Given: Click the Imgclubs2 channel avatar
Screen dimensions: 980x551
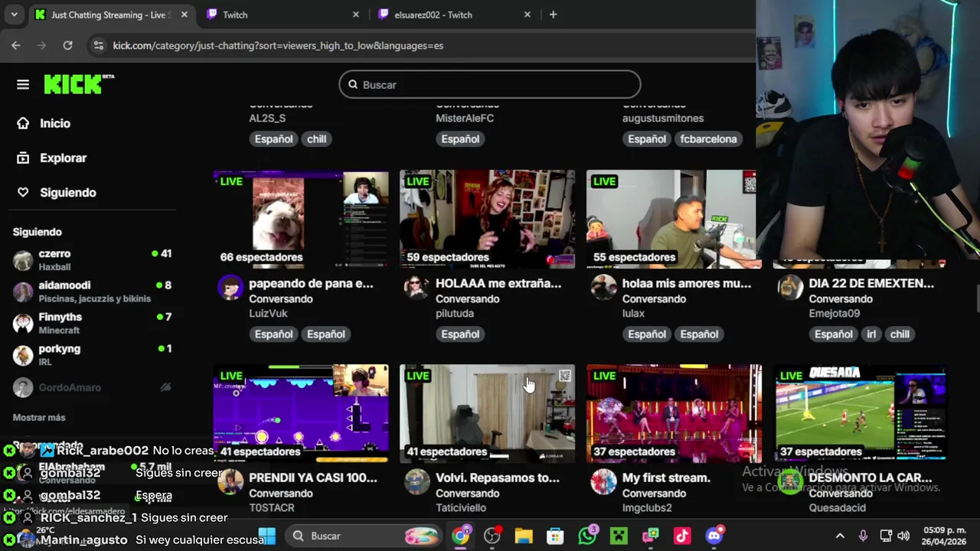Looking at the screenshot, I should 603,482.
